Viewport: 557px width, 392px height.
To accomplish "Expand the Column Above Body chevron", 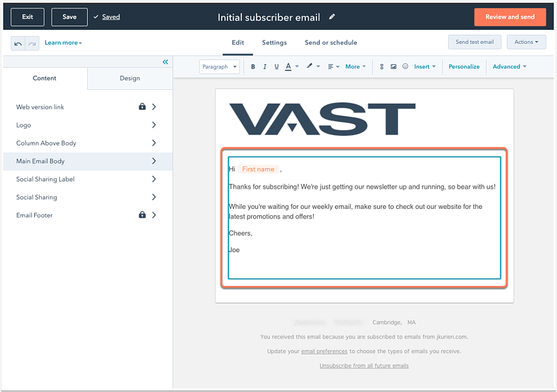I will tap(154, 143).
